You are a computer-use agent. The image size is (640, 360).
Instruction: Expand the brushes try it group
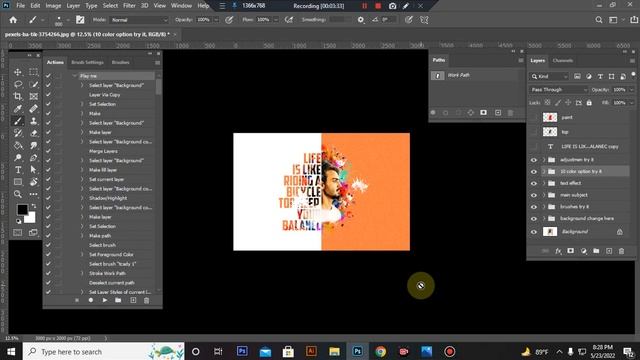(544, 207)
